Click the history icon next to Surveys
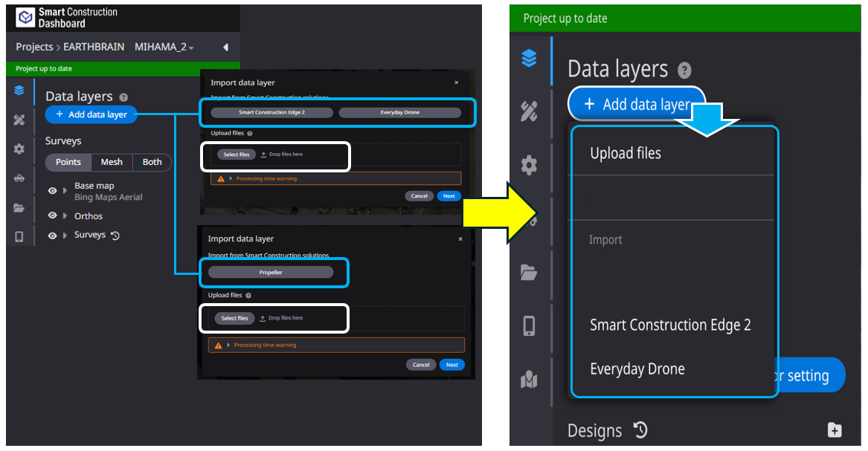This screenshot has height=451, width=868. (115, 236)
